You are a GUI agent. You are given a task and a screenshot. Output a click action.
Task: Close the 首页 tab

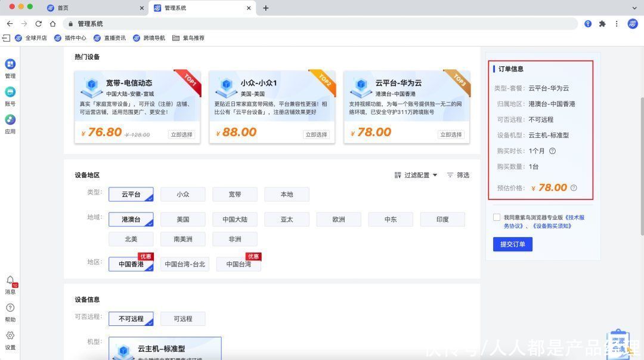click(x=142, y=8)
